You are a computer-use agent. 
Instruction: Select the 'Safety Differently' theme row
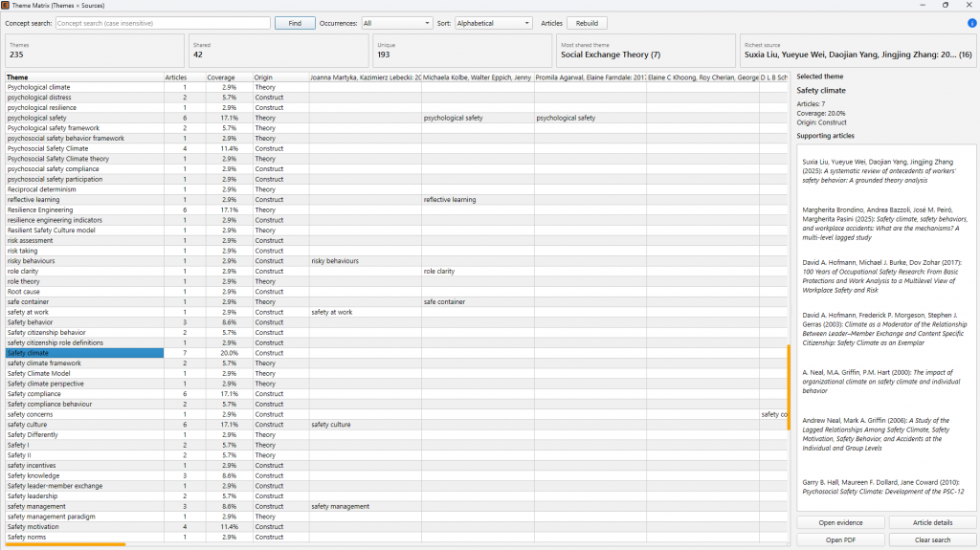tap(84, 435)
